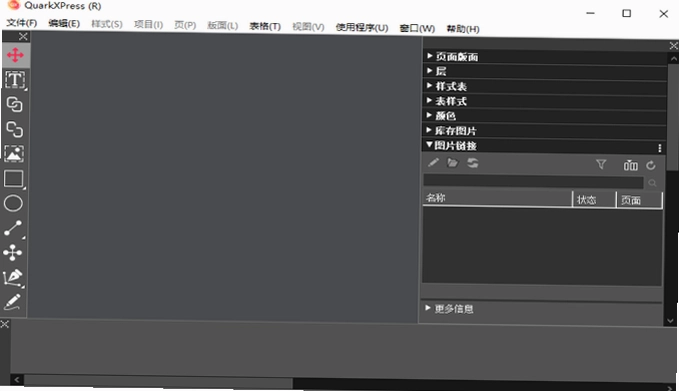This screenshot has width=679, height=391.
Task: Select the text Unlinking tool
Action: point(14,129)
